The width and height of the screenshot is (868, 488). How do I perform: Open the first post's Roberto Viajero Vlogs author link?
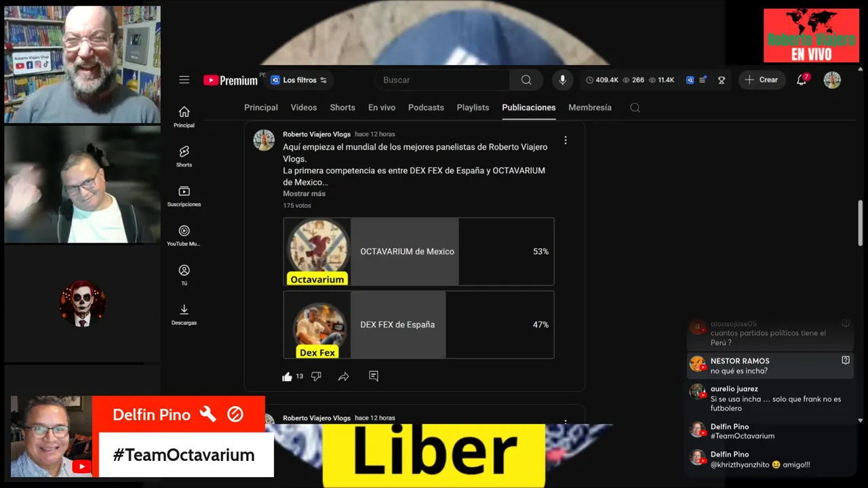[317, 134]
